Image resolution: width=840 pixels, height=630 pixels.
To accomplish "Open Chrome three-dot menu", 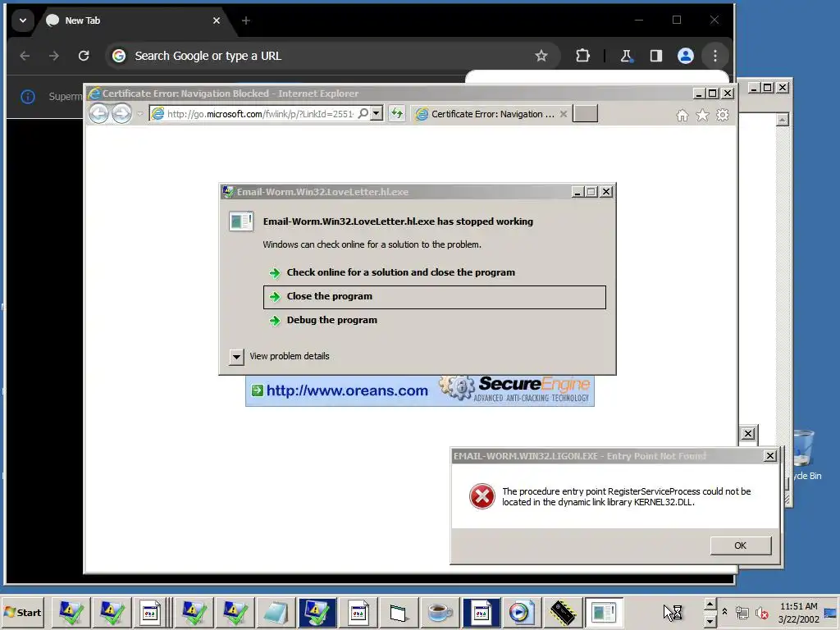I will pyautogui.click(x=715, y=56).
